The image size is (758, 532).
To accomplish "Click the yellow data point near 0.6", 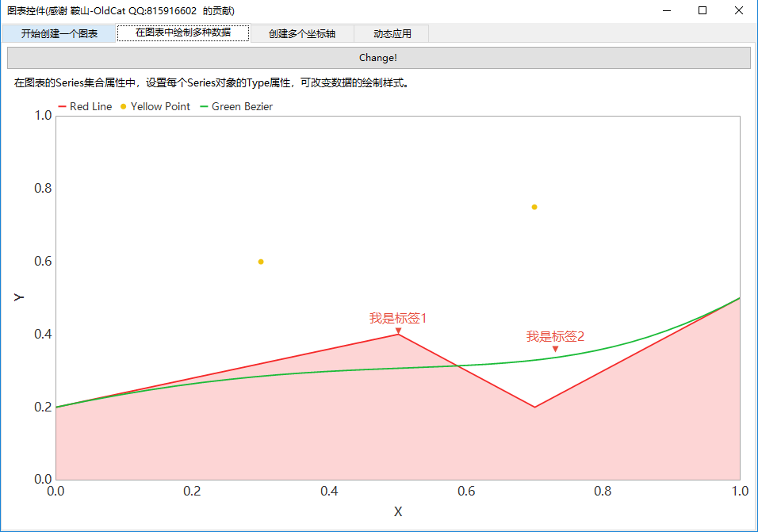I will [261, 262].
